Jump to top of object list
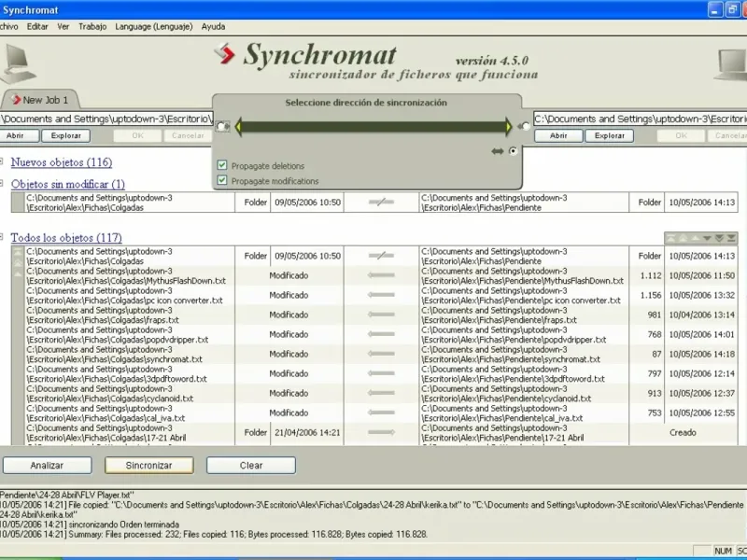Screen dimensions: 747x560 pos(670,238)
